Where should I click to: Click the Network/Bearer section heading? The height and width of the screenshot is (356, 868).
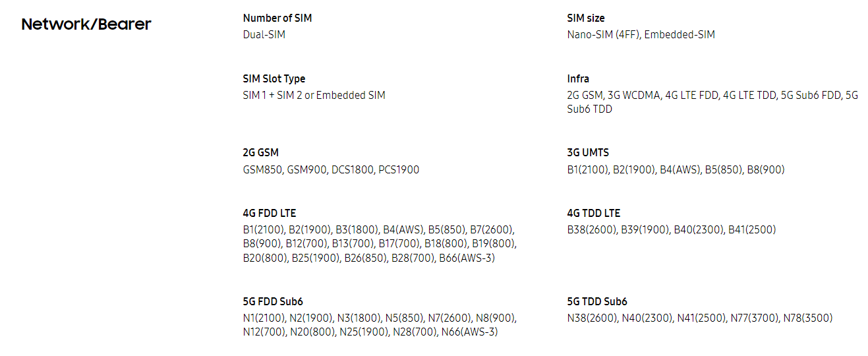tap(86, 24)
